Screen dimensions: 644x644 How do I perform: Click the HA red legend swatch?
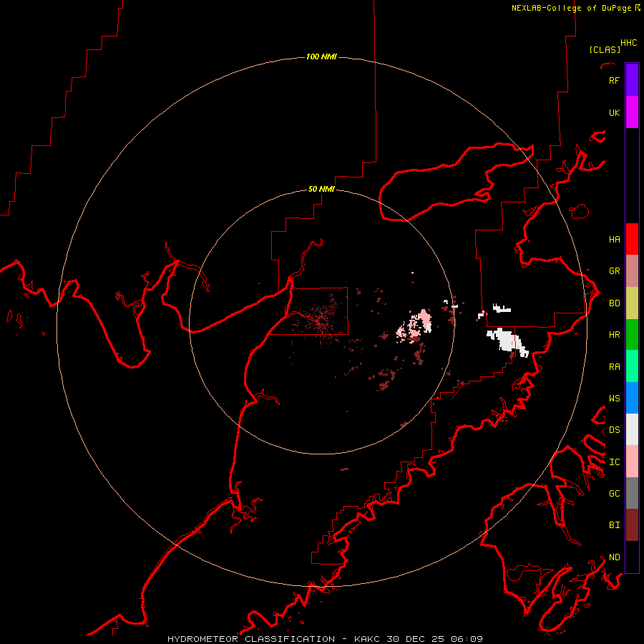click(632, 239)
